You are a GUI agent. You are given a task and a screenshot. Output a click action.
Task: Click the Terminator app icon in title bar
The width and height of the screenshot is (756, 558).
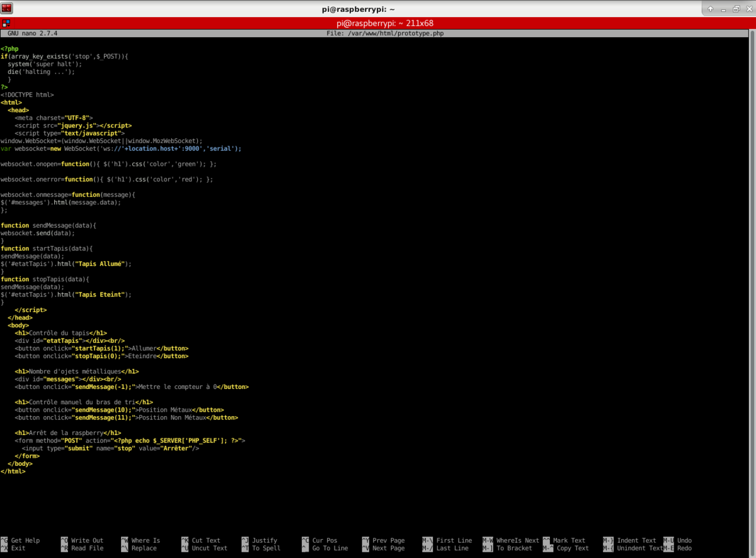(8, 8)
